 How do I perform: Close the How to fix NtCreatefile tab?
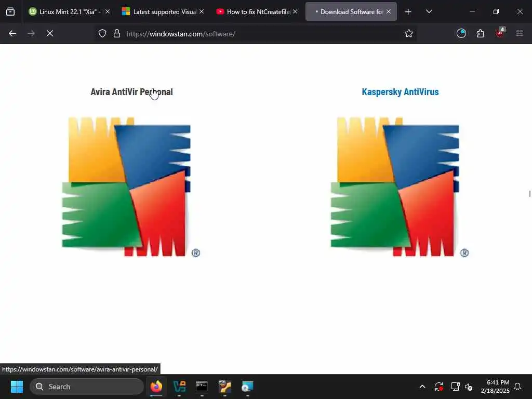click(x=295, y=12)
